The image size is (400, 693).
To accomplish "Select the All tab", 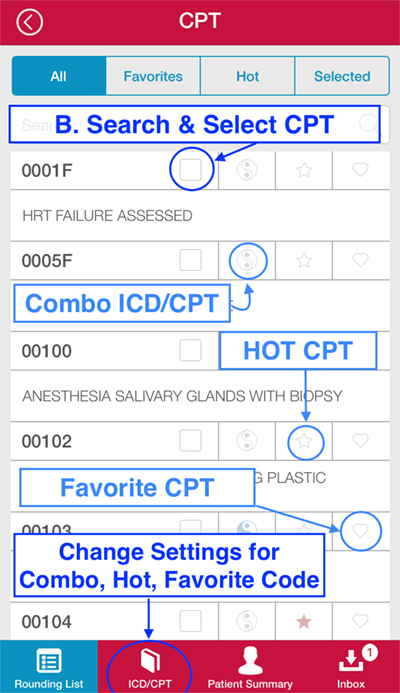I will click(x=58, y=76).
